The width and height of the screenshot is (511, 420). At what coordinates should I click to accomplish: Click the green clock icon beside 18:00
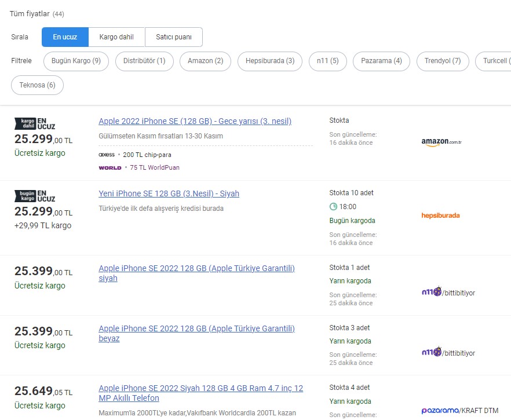[333, 207]
